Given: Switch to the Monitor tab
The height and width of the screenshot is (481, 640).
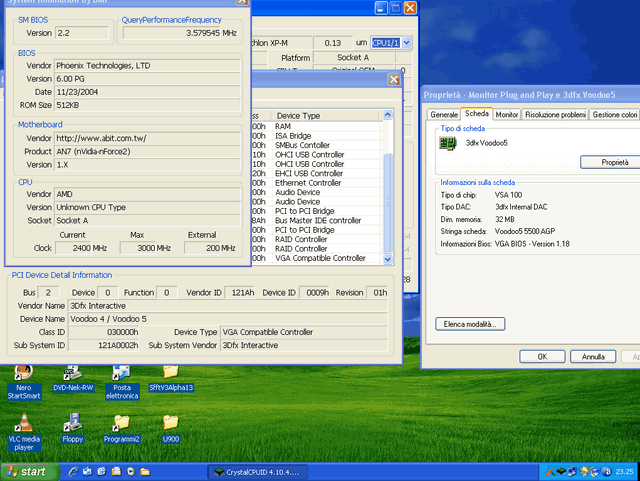Looking at the screenshot, I should click(x=507, y=115).
